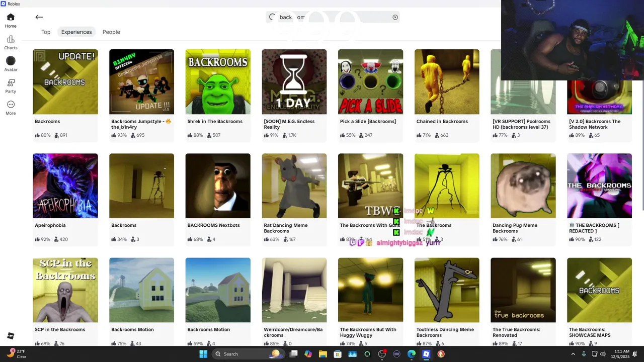Open Rat Dancing Meme Backrooms thumbnail

(x=294, y=186)
